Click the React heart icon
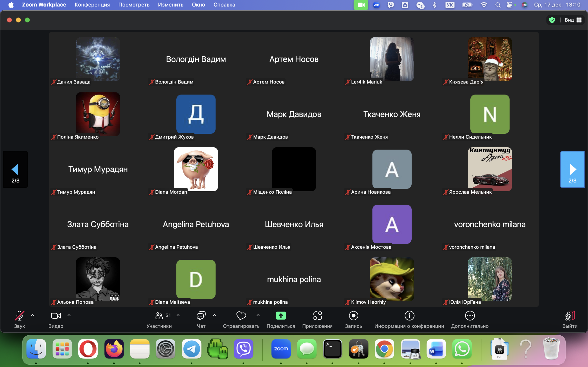Screen dimensions: 588x367 [241, 316]
